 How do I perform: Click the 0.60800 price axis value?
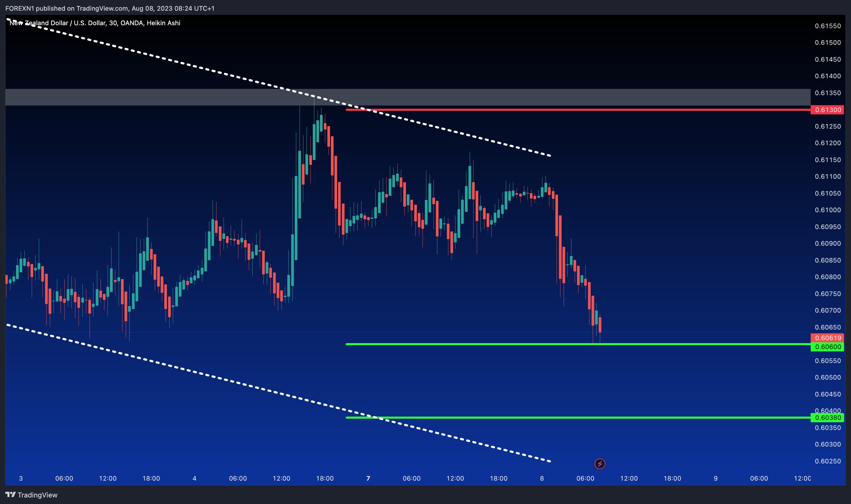coord(828,277)
